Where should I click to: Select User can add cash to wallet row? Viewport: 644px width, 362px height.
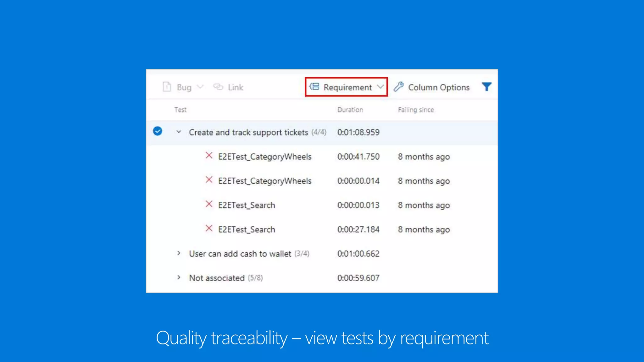322,254
